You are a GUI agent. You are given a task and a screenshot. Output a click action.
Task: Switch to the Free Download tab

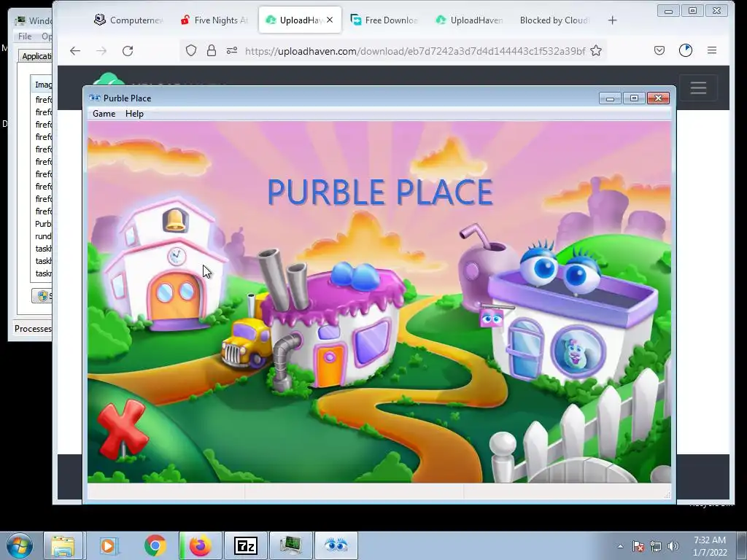click(384, 20)
